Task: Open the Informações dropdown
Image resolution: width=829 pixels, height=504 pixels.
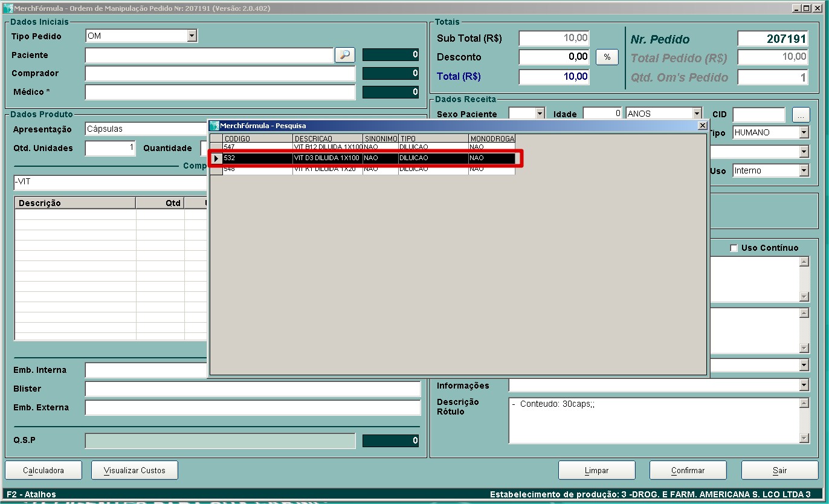Action: (x=803, y=386)
